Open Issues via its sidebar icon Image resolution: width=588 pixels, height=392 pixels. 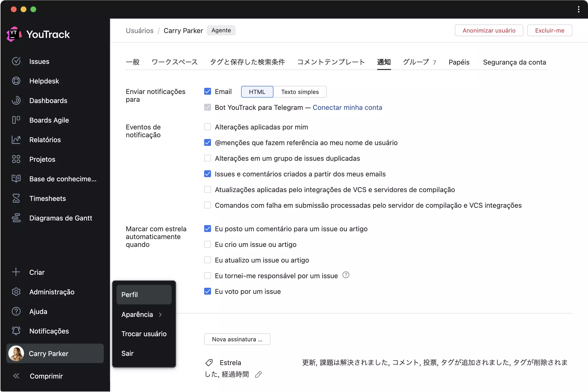pos(16,61)
